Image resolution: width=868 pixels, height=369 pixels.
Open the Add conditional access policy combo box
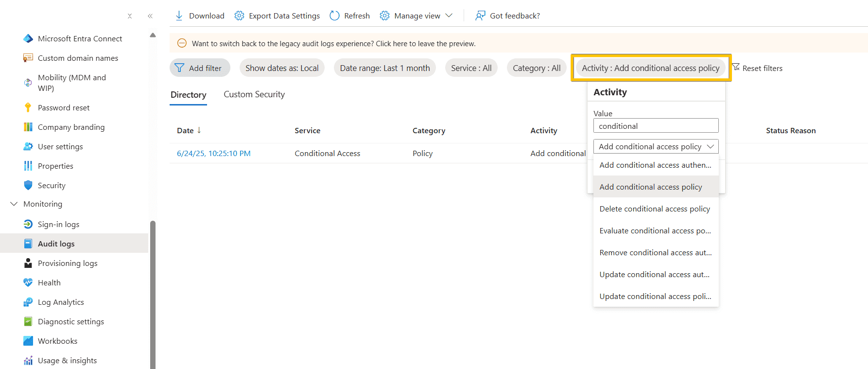656,146
